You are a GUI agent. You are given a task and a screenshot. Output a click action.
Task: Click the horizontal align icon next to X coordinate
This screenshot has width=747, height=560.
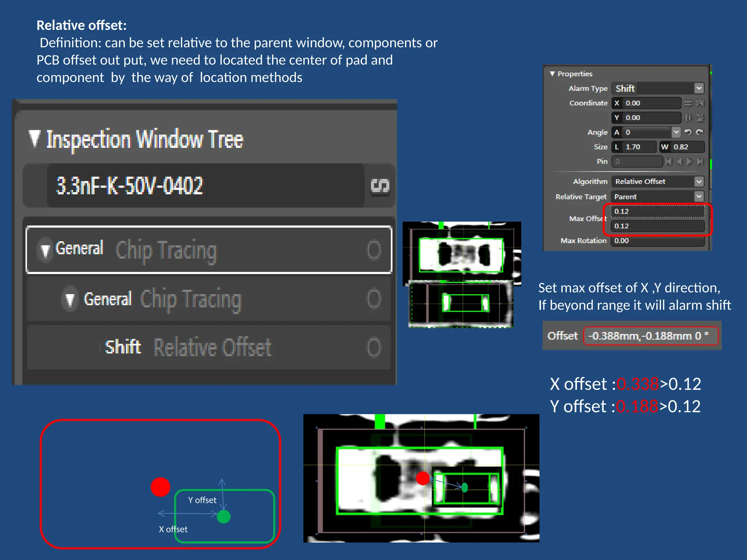(x=688, y=103)
